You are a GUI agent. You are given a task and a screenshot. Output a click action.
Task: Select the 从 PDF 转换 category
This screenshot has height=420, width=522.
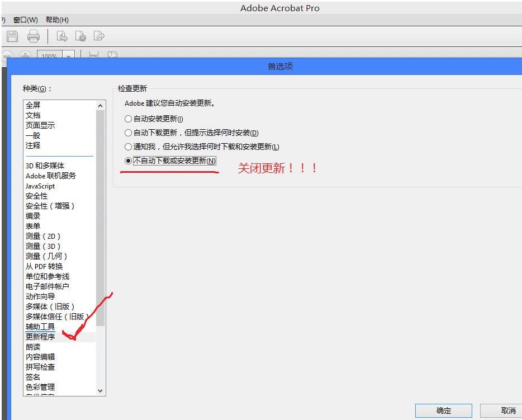pyautogui.click(x=44, y=266)
